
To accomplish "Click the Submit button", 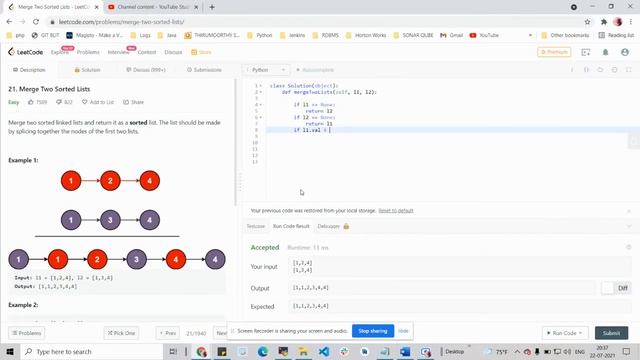I will tap(611, 333).
